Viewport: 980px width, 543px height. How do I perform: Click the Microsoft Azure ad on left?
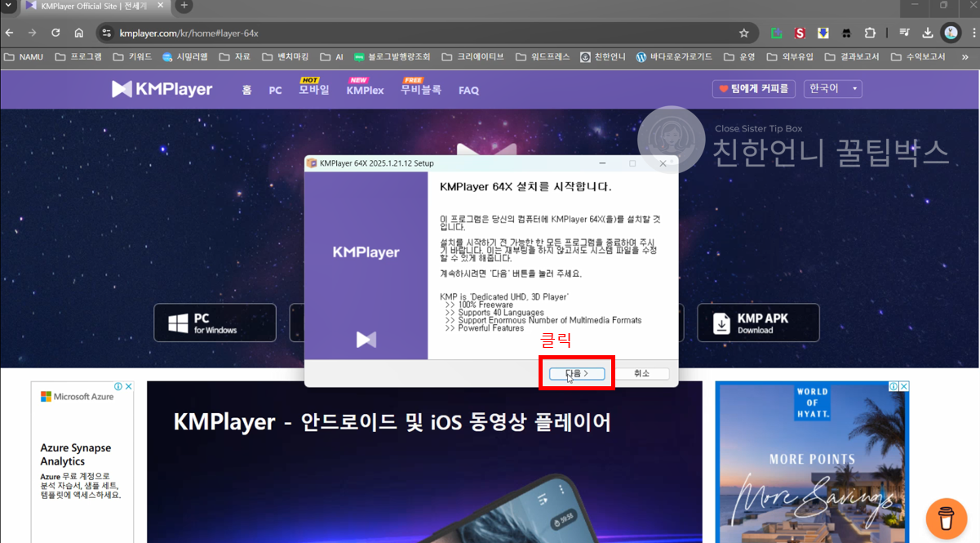tap(82, 461)
